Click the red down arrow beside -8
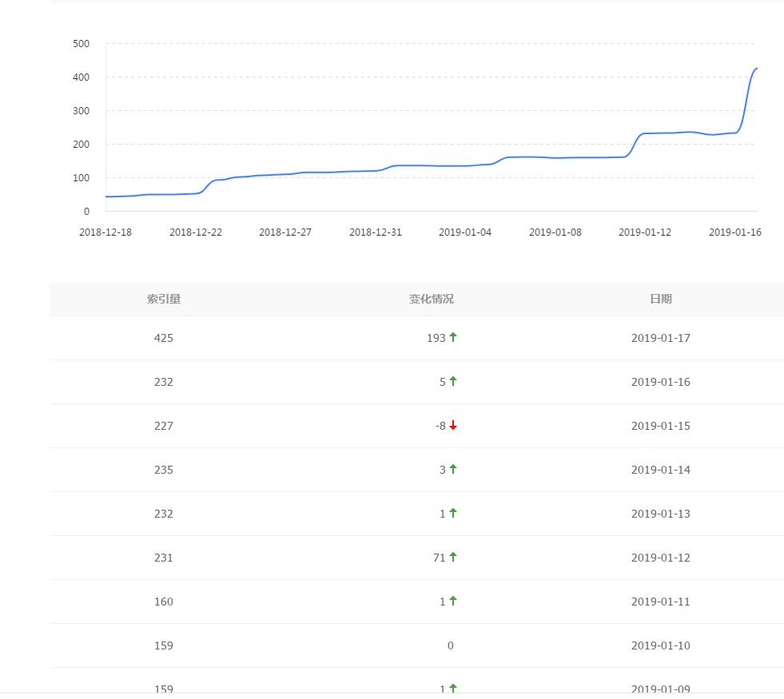 [x=453, y=426]
